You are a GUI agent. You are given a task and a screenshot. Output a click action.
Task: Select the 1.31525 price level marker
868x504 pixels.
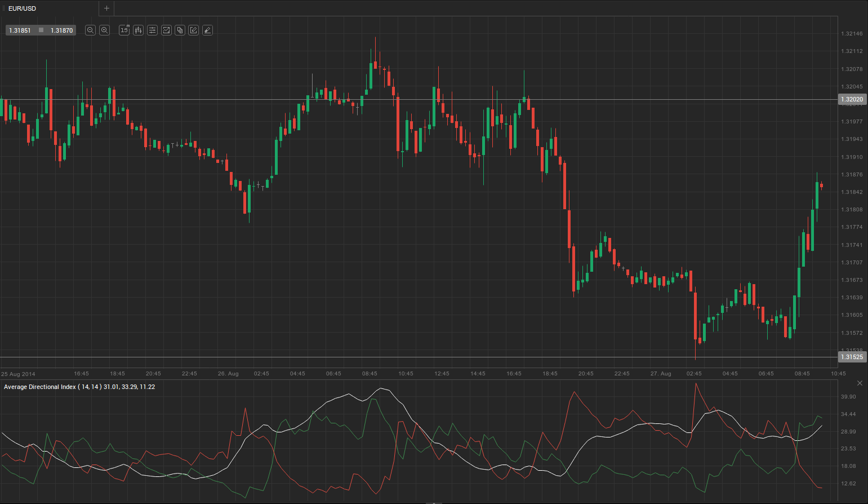tap(852, 357)
